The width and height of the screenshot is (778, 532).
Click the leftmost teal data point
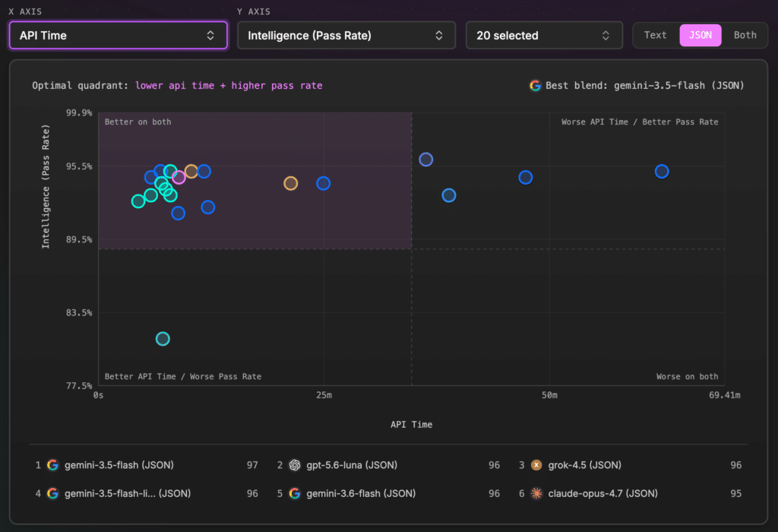pyautogui.click(x=138, y=201)
